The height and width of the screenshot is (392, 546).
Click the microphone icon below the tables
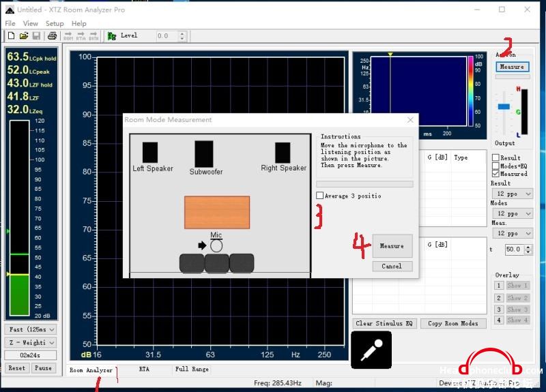click(371, 350)
